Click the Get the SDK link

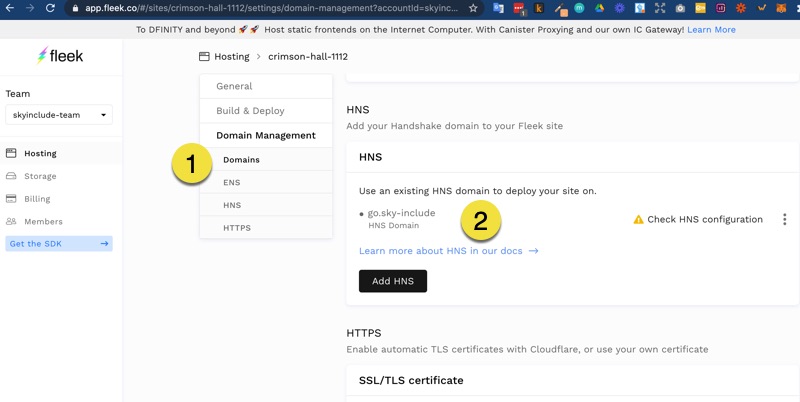tap(59, 244)
